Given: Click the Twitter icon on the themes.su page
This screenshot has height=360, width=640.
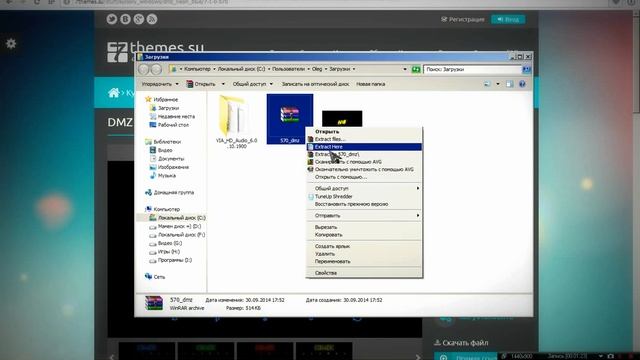Looking at the screenshot, I should (112, 19).
